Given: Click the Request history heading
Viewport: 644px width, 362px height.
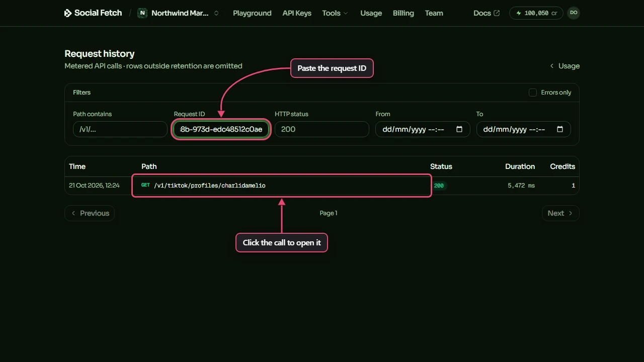Looking at the screenshot, I should (x=100, y=54).
